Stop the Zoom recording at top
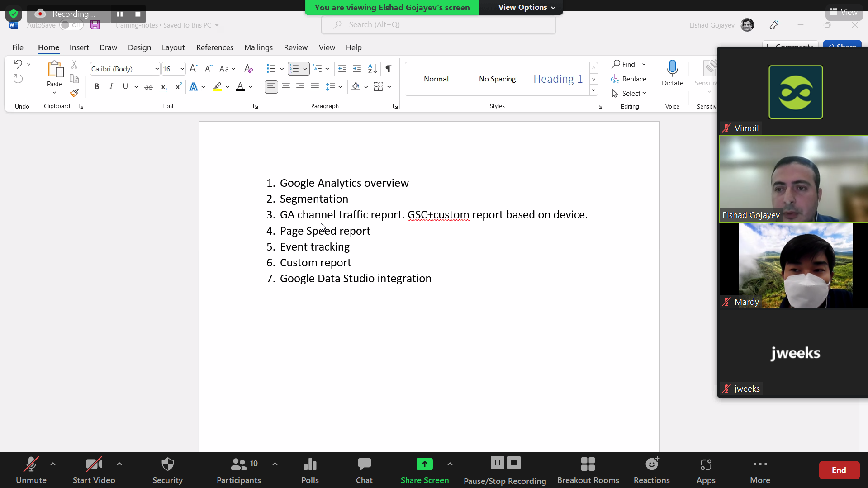The width and height of the screenshot is (868, 488). pos(138,14)
